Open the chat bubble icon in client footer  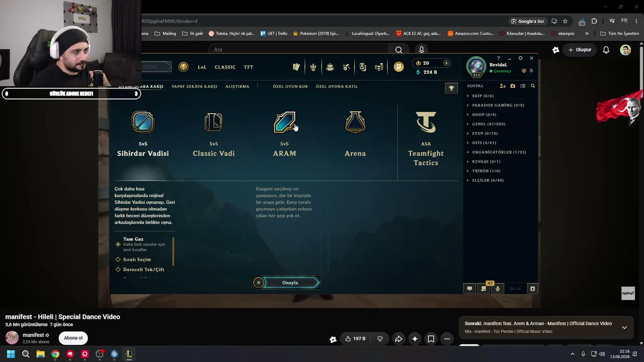pos(469,289)
